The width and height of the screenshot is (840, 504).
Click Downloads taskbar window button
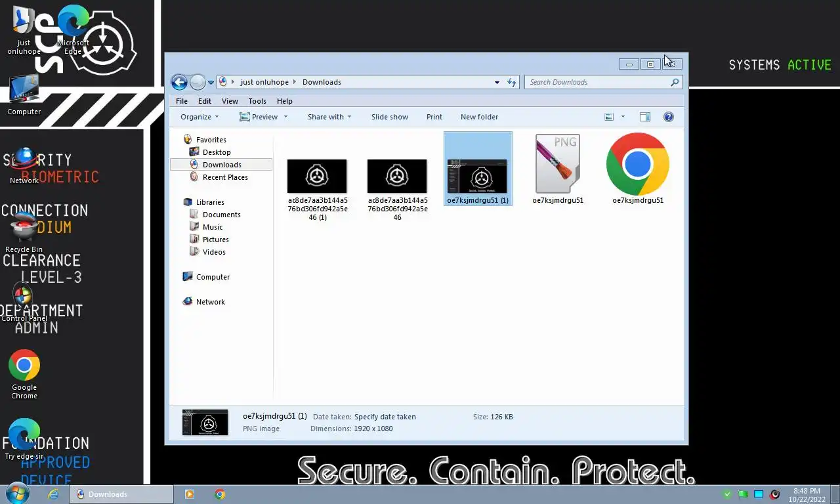tap(121, 494)
